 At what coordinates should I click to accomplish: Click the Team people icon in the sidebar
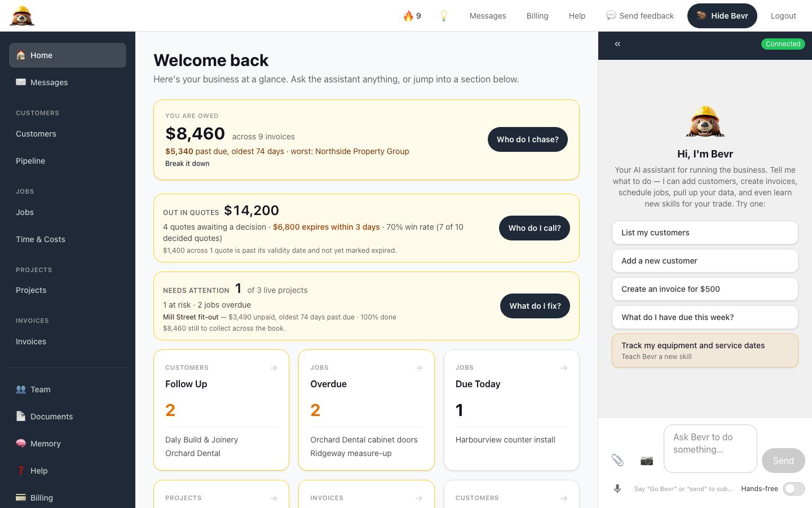tap(21, 389)
